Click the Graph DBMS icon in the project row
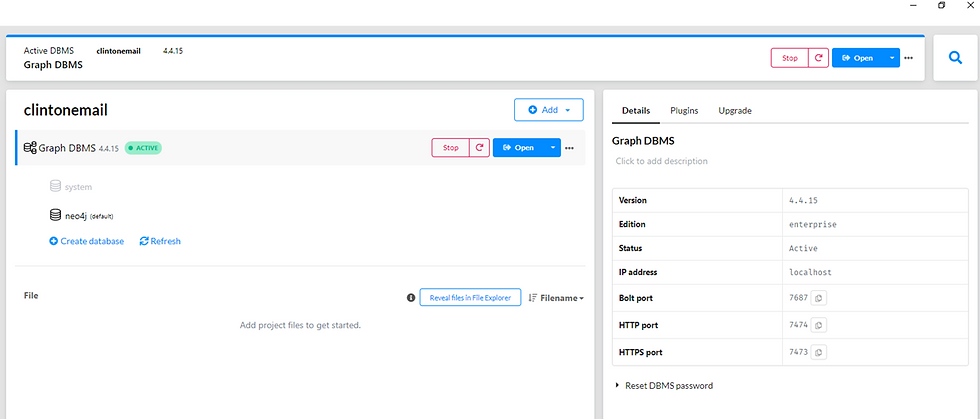980x419 pixels. (x=30, y=148)
